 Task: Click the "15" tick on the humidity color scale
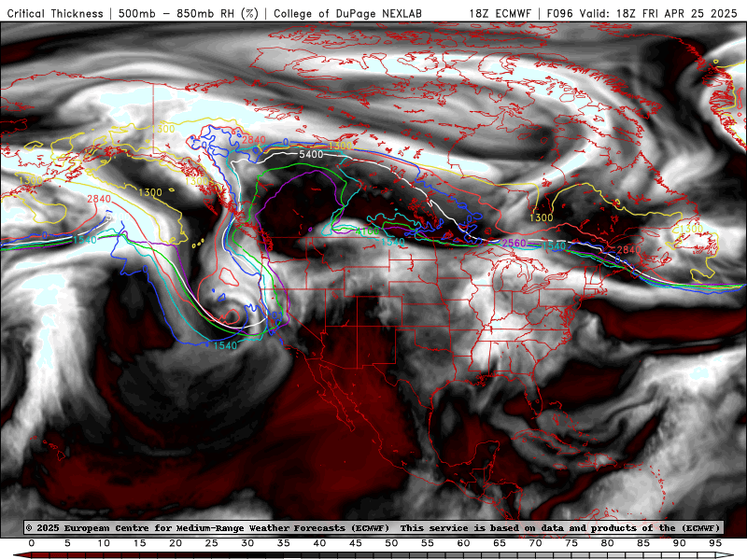pos(139,543)
